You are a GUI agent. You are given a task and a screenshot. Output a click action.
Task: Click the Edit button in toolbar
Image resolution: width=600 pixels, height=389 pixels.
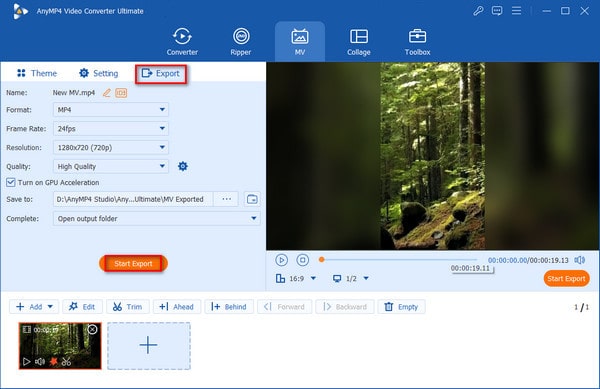82,307
